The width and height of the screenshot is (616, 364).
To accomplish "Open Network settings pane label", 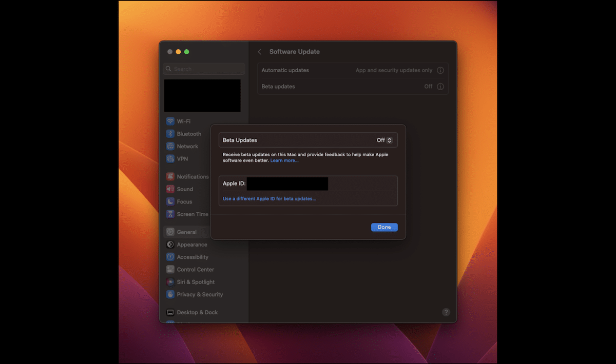I will [x=187, y=146].
